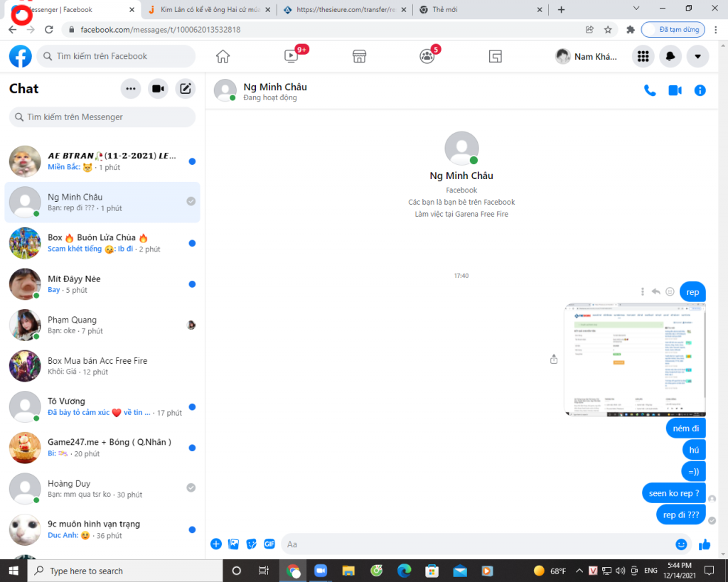This screenshot has width=728, height=582.
Task: Send a thumbs-up like
Action: click(x=705, y=544)
